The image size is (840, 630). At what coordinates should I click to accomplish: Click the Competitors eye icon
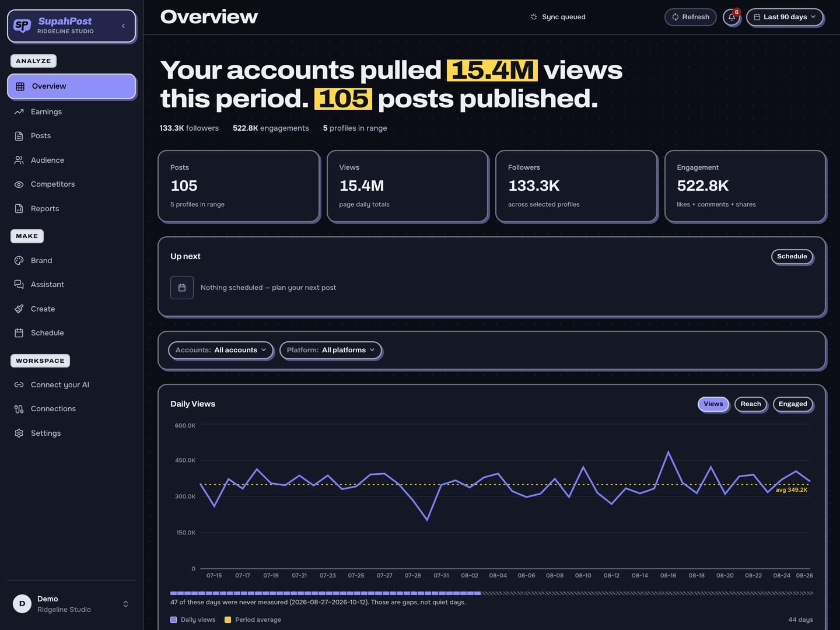click(19, 184)
